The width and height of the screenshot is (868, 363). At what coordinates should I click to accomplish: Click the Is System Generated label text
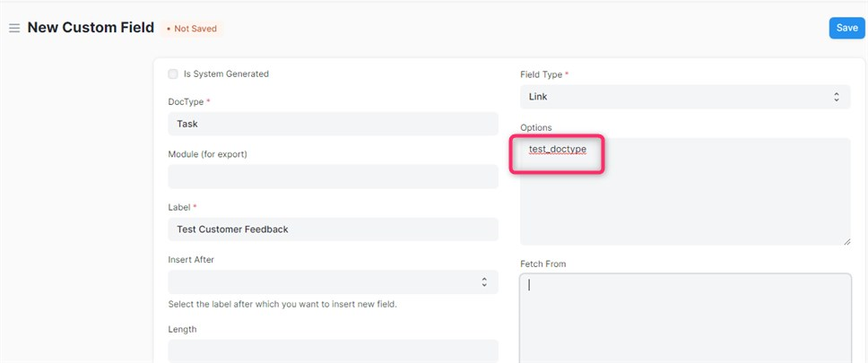point(226,73)
